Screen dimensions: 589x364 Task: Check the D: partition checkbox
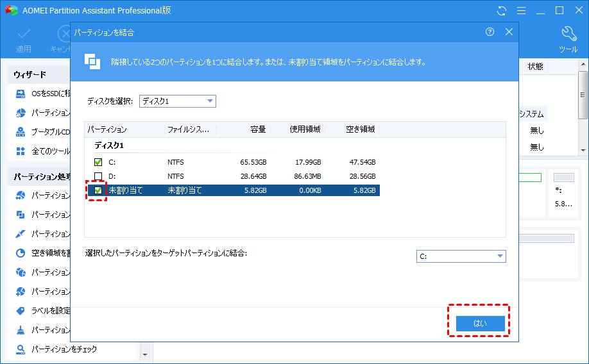98,176
